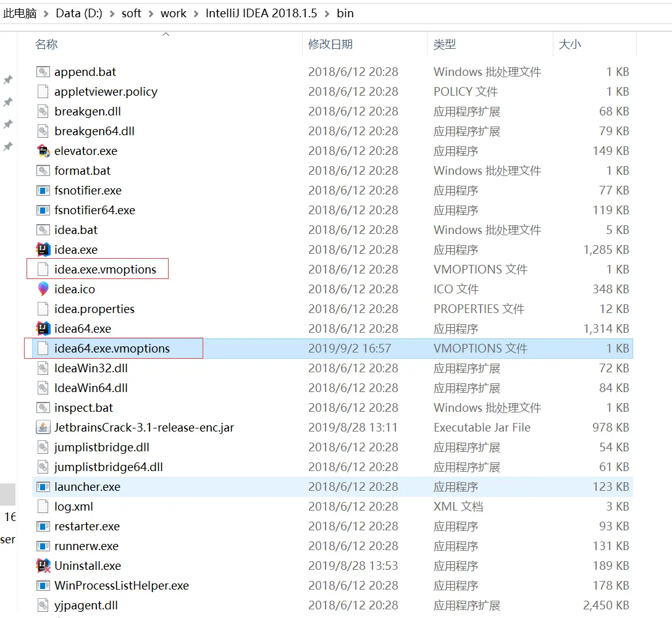
Task: Click the idea.exe IntelliJ icon
Action: 43,249
